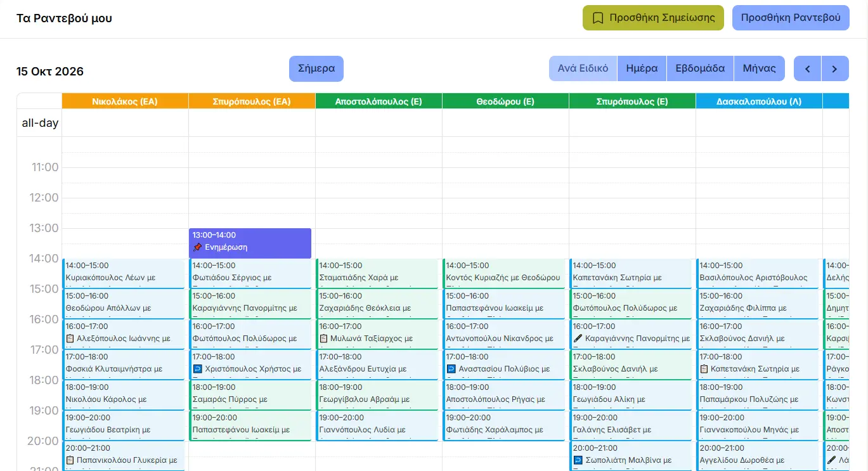Click clipboard icon beside Καπετανάκη Σωτηρία 17:00
Image resolution: width=868 pixels, height=471 pixels.
click(x=704, y=369)
